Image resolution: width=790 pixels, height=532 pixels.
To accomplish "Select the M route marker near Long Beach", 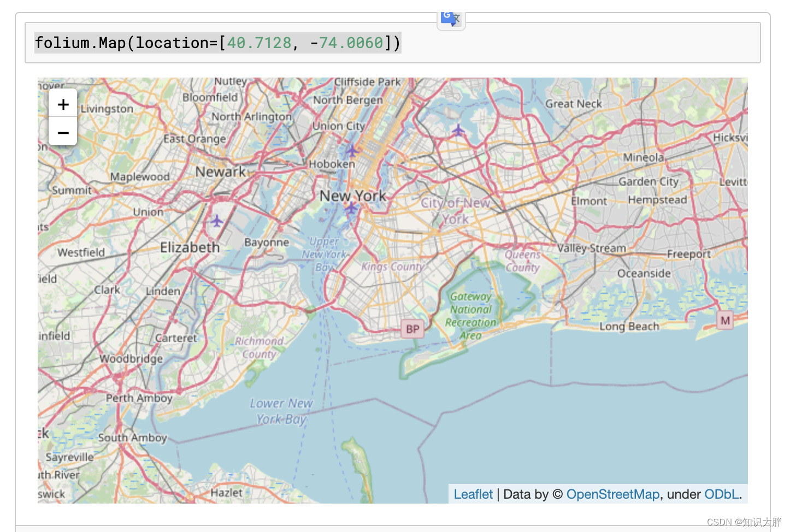I will point(725,321).
